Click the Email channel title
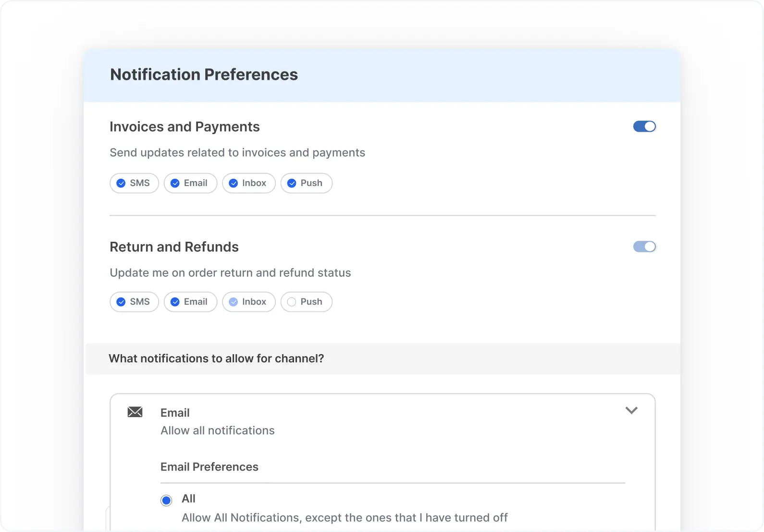Image resolution: width=764 pixels, height=532 pixels. (175, 413)
